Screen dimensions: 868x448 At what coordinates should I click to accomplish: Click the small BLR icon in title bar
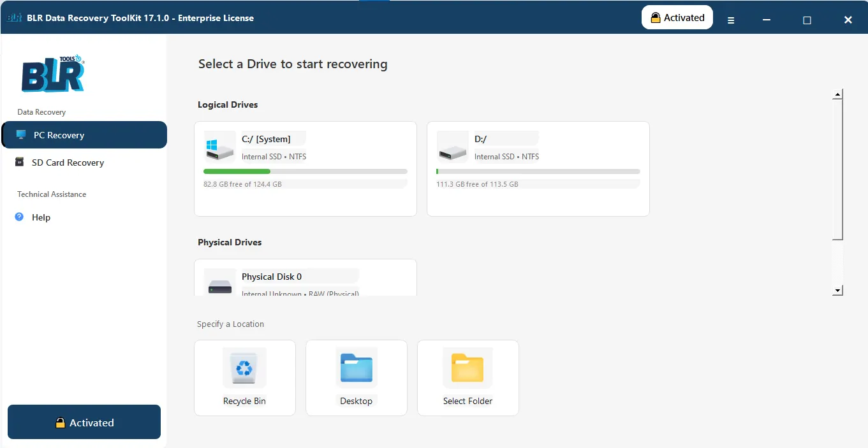tap(15, 18)
